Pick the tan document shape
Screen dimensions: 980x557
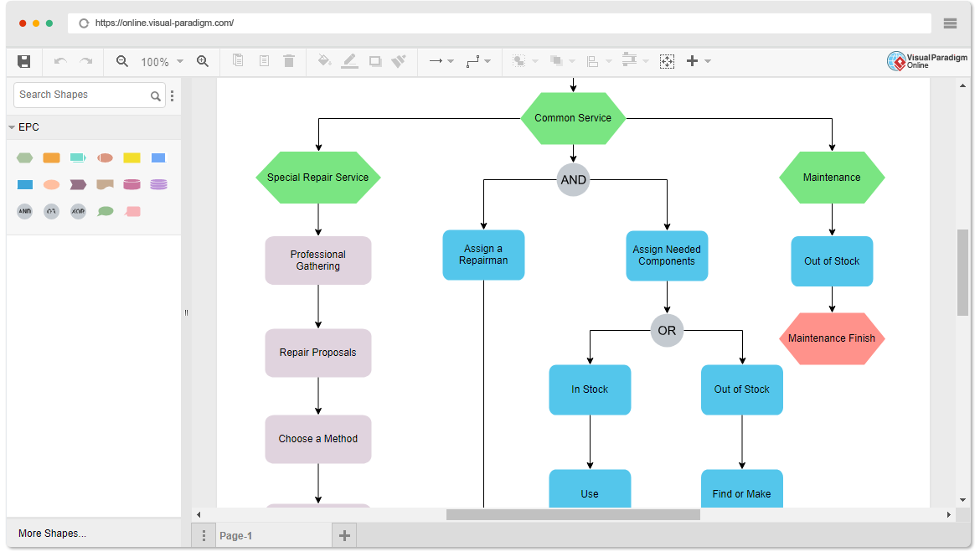[105, 184]
